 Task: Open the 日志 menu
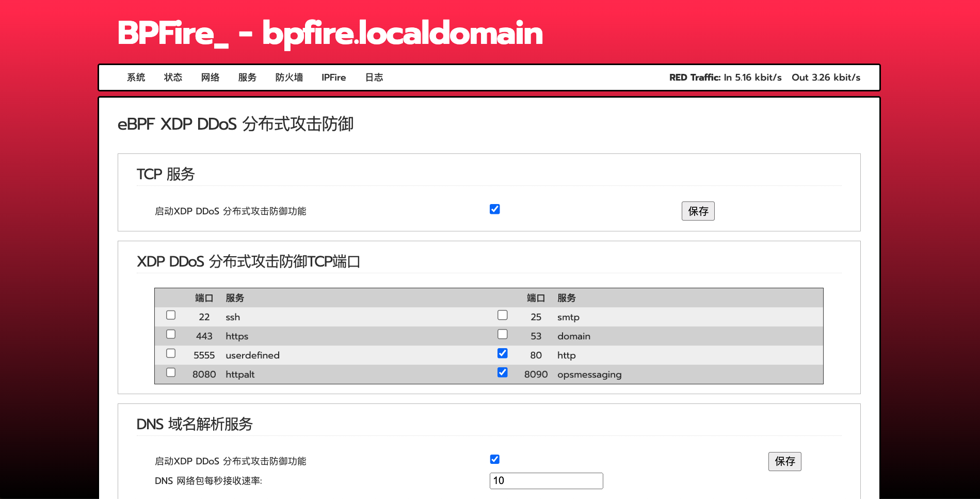(374, 77)
